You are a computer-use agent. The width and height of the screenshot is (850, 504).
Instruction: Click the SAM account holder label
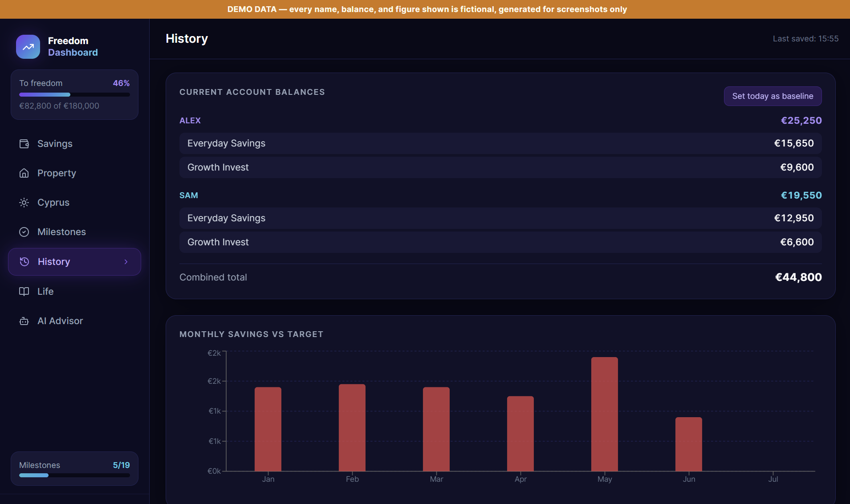click(x=189, y=195)
